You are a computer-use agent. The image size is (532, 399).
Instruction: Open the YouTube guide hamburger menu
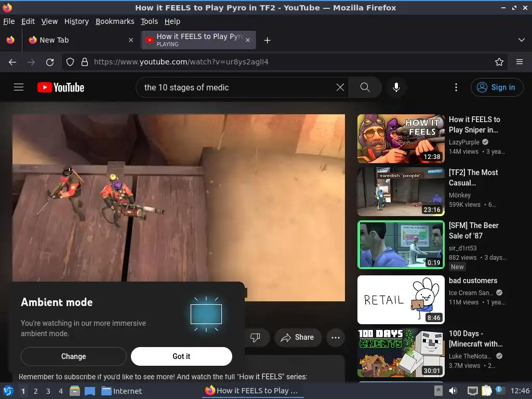[x=19, y=87]
